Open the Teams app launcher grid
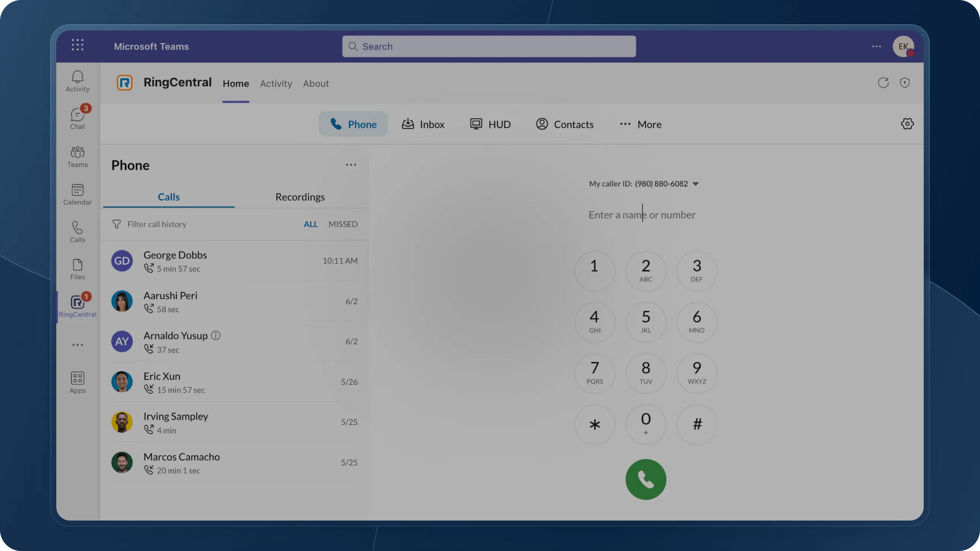Screen dimensions: 980x551 coord(78,45)
